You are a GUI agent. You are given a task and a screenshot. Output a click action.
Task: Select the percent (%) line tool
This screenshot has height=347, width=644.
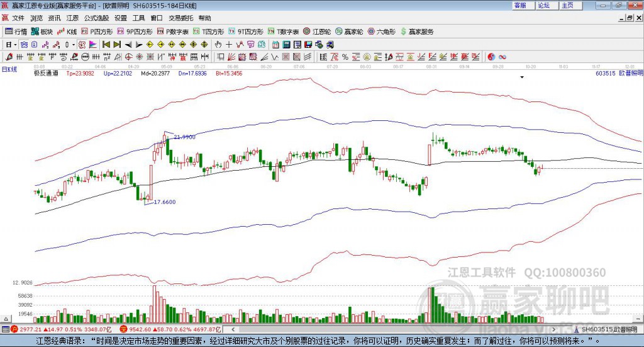(x=345, y=57)
